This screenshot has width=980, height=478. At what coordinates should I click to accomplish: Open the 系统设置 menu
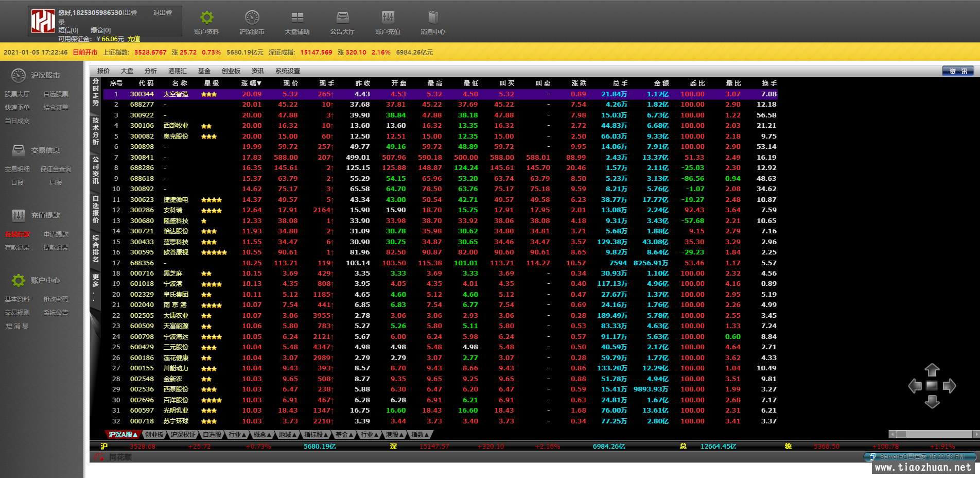pos(288,71)
